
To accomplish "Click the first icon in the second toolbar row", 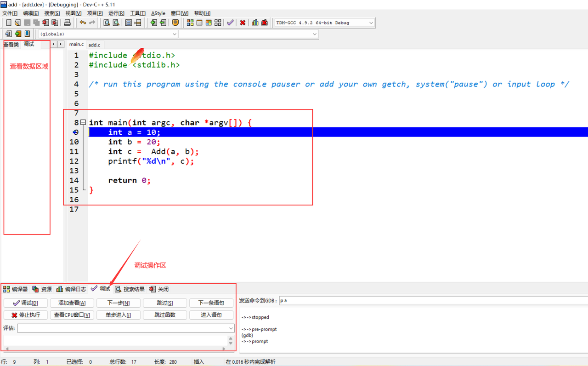I will (8, 34).
